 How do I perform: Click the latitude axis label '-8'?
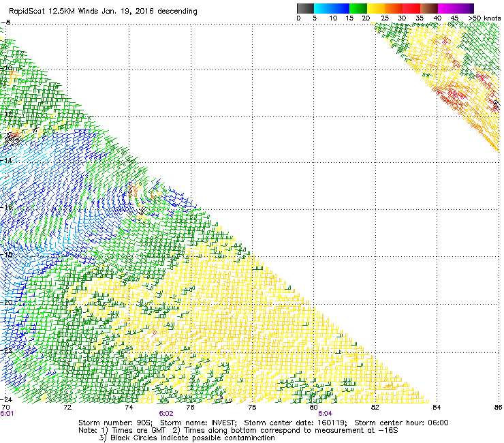(x=5, y=22)
